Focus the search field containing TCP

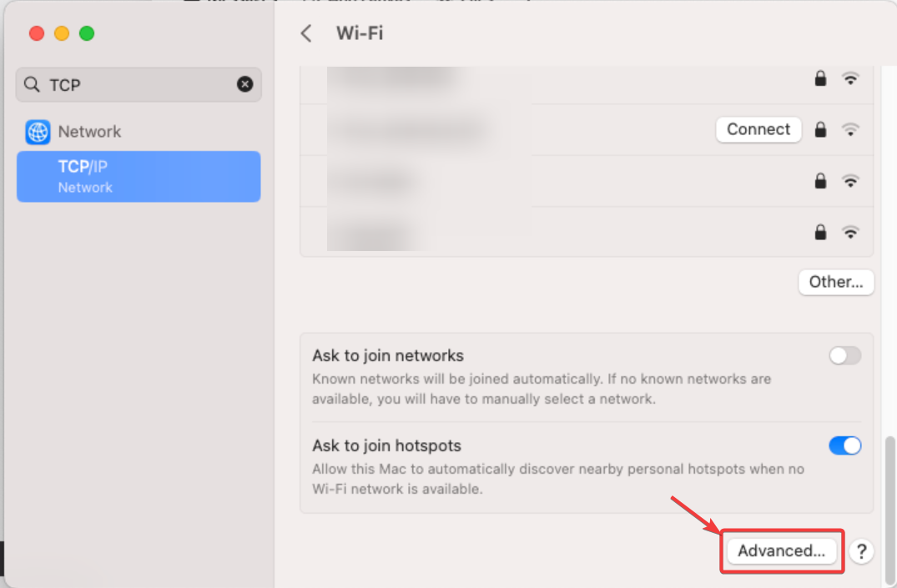[139, 84]
